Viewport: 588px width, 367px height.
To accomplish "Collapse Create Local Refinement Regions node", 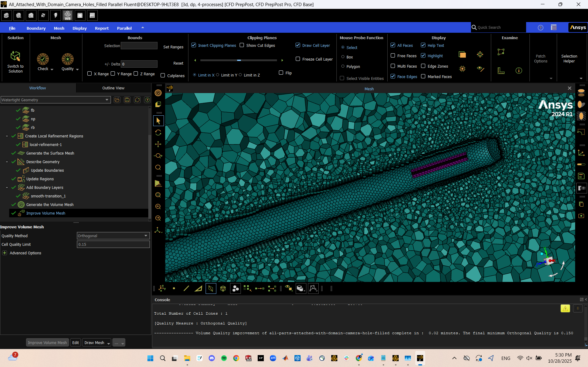I will 7,136.
